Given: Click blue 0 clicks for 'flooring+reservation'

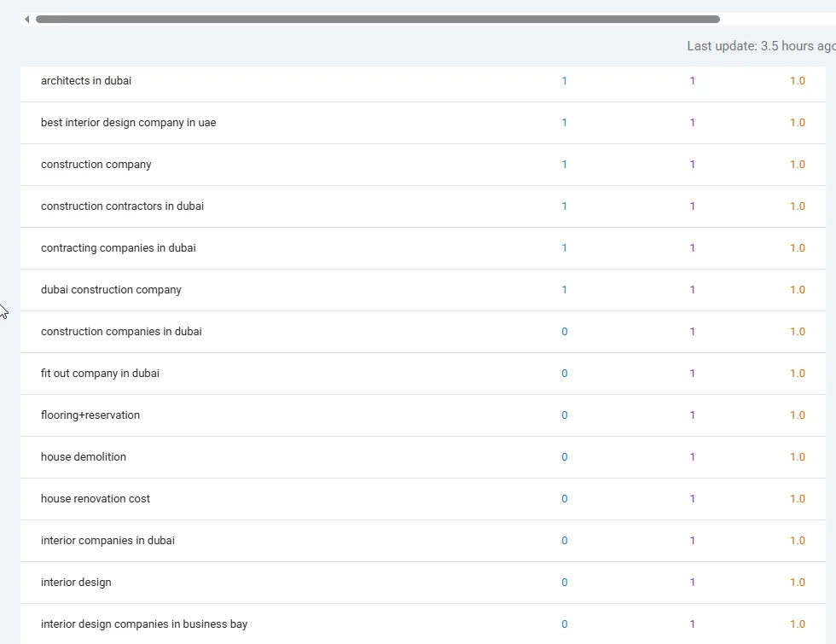Looking at the screenshot, I should point(565,415).
